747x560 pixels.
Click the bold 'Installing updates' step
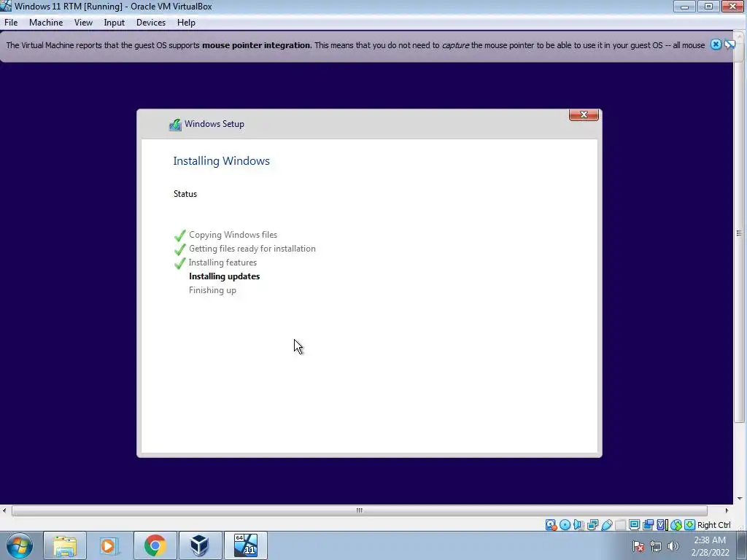(225, 276)
